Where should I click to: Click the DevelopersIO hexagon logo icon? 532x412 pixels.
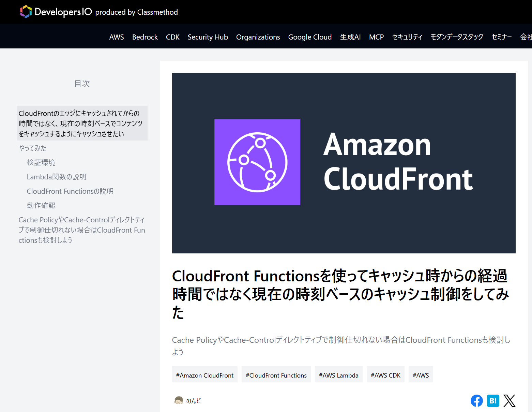[26, 12]
